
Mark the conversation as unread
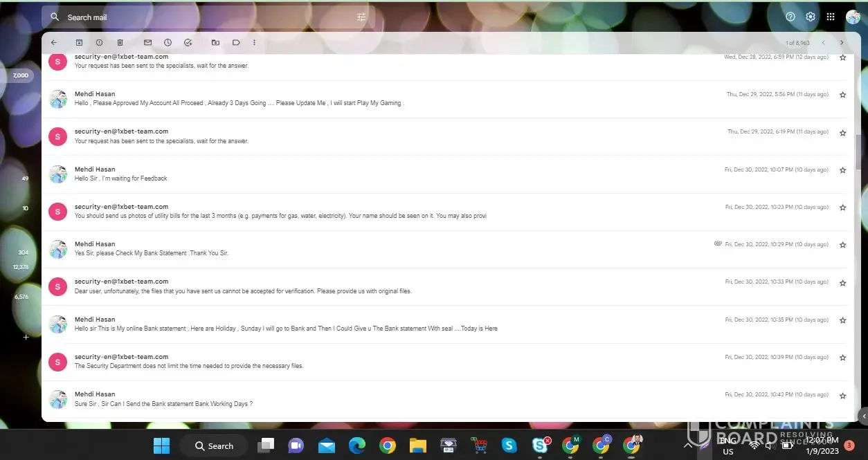(147, 43)
